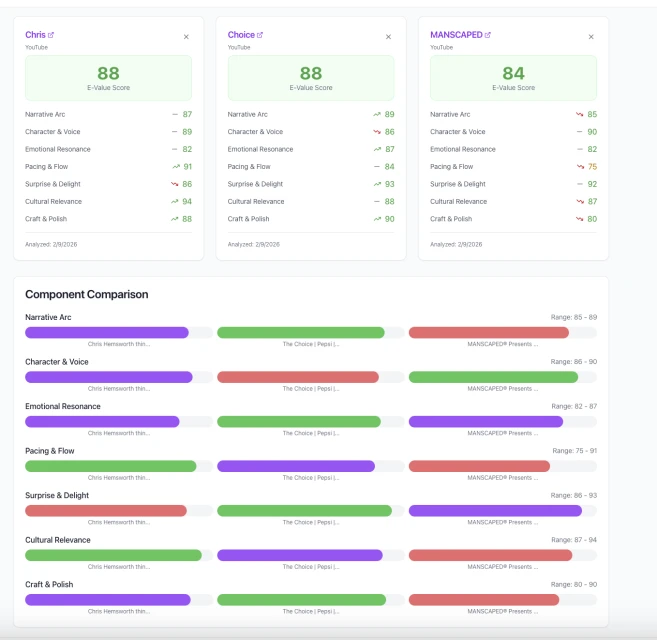Dismiss the Choice score card with X

tap(388, 37)
